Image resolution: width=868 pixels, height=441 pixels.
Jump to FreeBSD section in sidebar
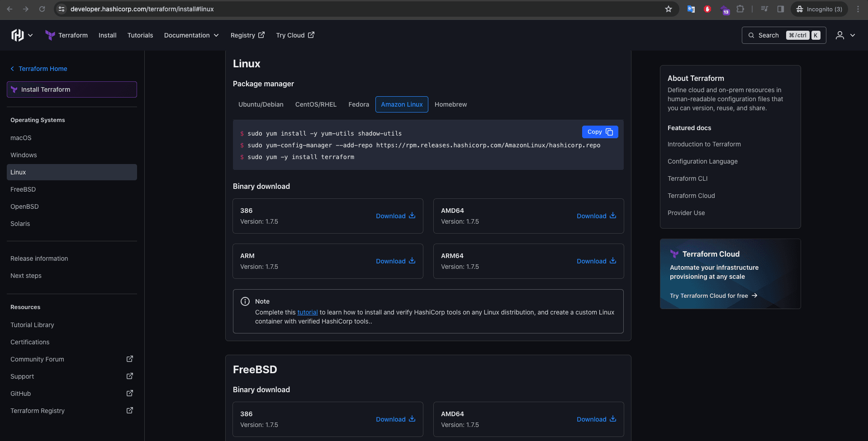[x=23, y=189]
